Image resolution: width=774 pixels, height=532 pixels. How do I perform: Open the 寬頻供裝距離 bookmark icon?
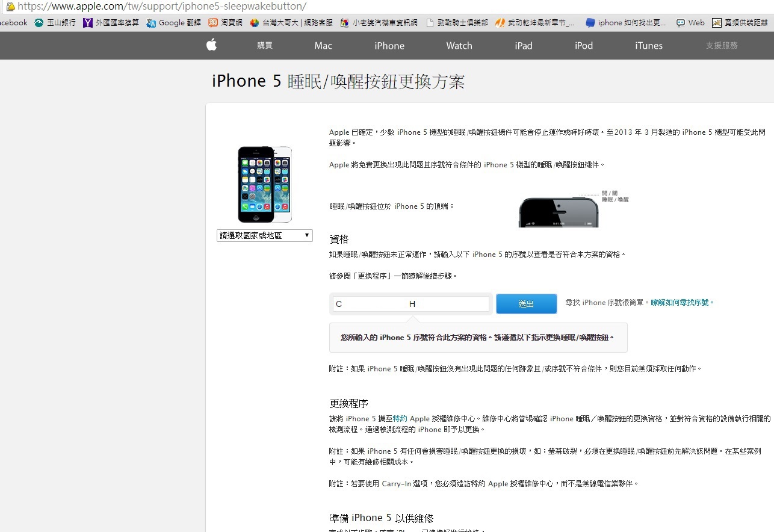pos(717,23)
